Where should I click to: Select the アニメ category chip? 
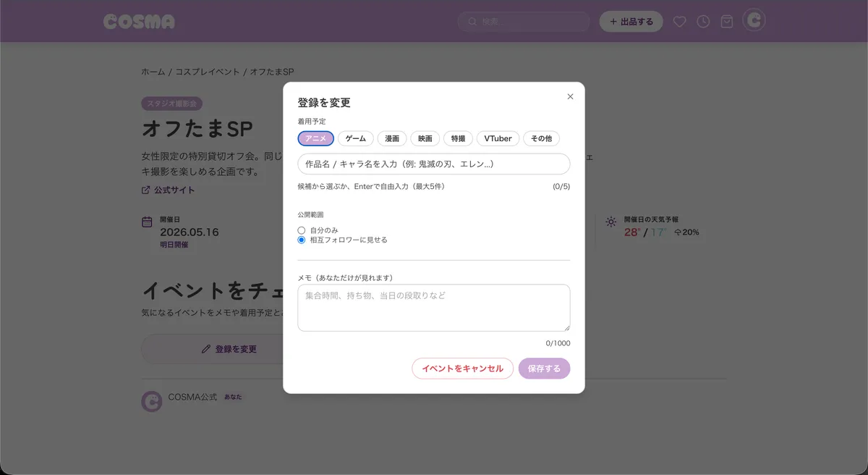(316, 138)
